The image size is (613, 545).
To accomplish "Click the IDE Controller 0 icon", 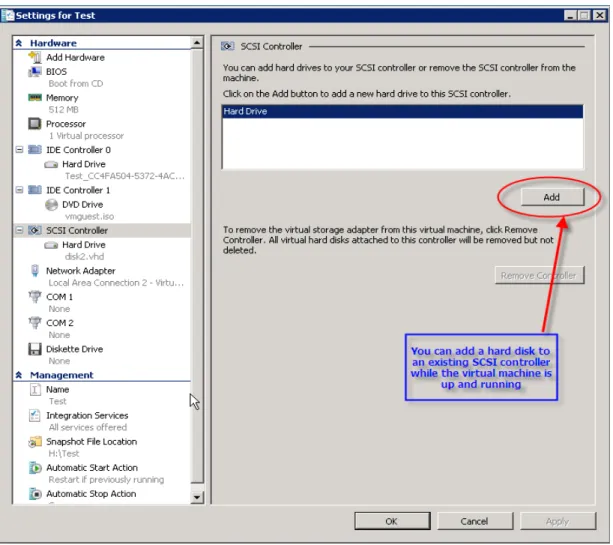I will tap(35, 150).
